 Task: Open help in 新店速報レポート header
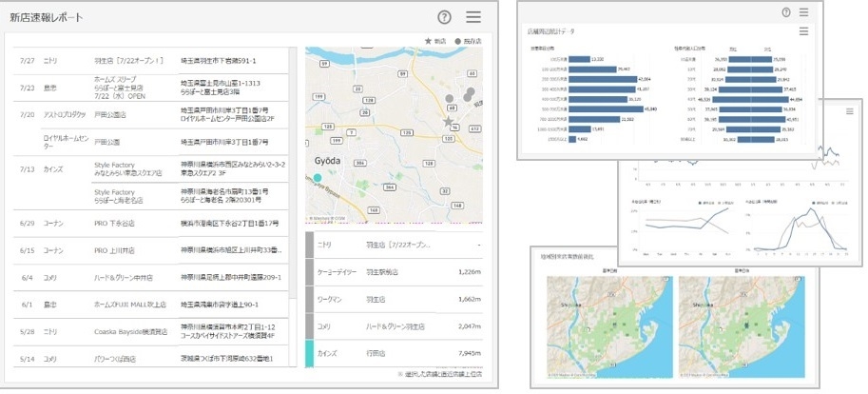[x=444, y=17]
